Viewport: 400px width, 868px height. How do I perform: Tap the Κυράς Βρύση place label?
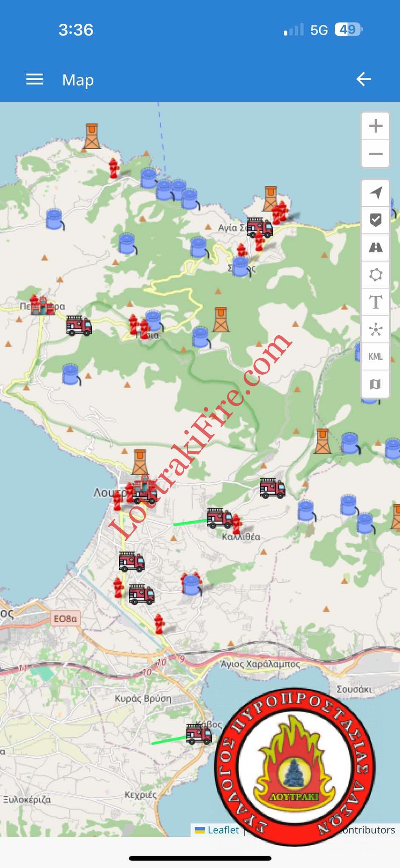pyautogui.click(x=143, y=698)
